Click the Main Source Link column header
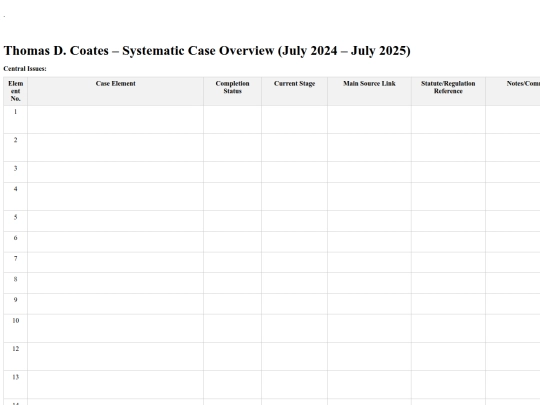The height and width of the screenshot is (405, 540). pos(369,91)
